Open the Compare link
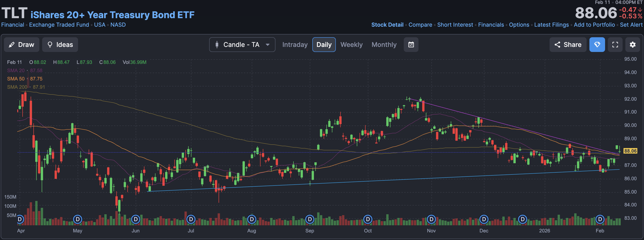The image size is (644, 240). pyautogui.click(x=420, y=25)
